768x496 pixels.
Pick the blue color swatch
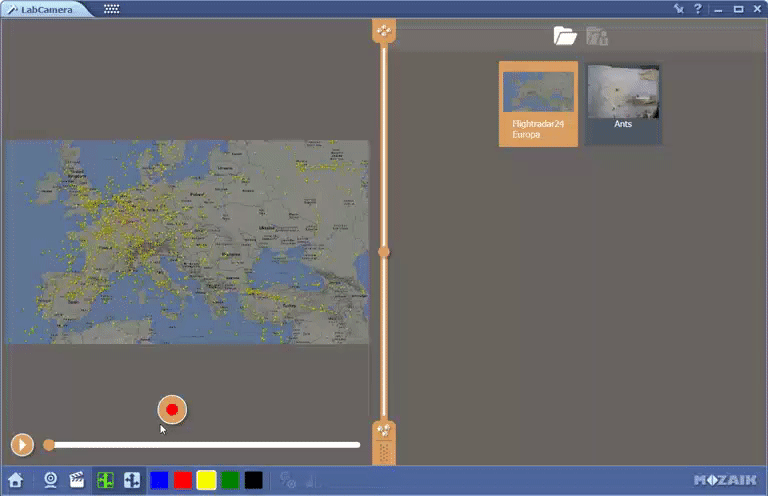coord(159,480)
